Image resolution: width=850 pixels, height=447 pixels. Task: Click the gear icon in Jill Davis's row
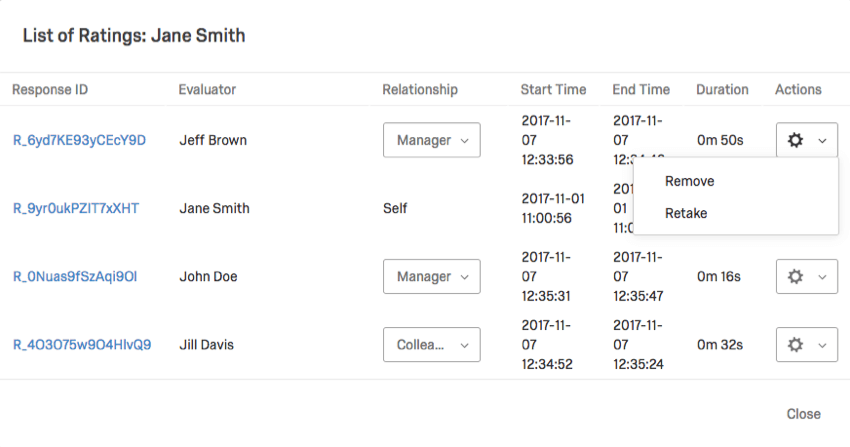pyautogui.click(x=796, y=345)
